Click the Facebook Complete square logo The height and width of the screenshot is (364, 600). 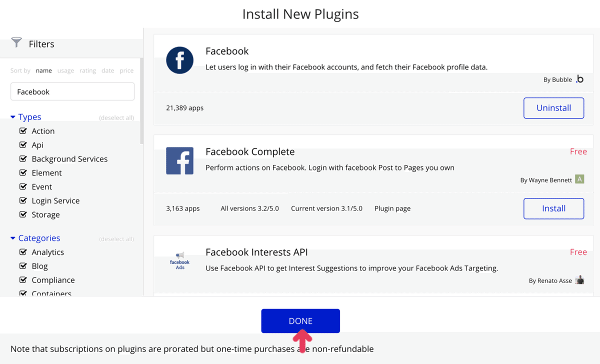[179, 160]
